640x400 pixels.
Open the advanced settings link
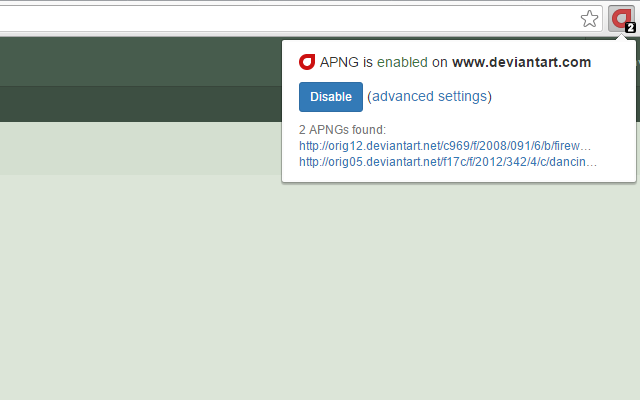tap(429, 96)
